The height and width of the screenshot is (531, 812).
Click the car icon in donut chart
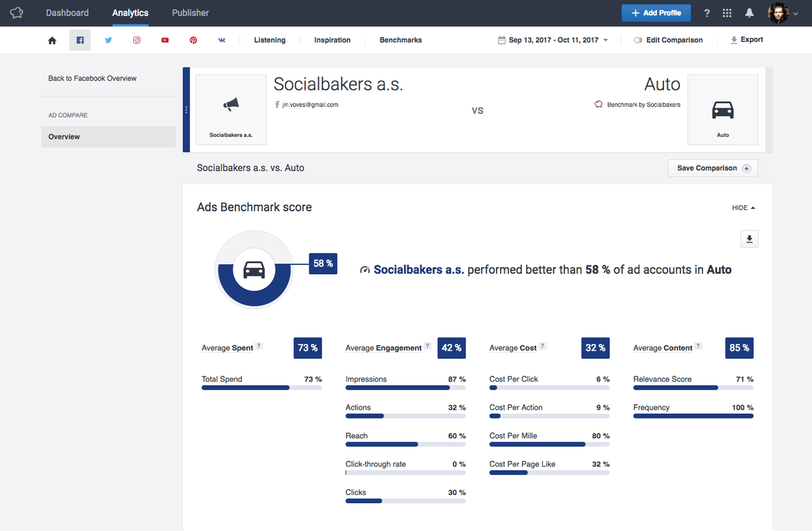(x=254, y=270)
